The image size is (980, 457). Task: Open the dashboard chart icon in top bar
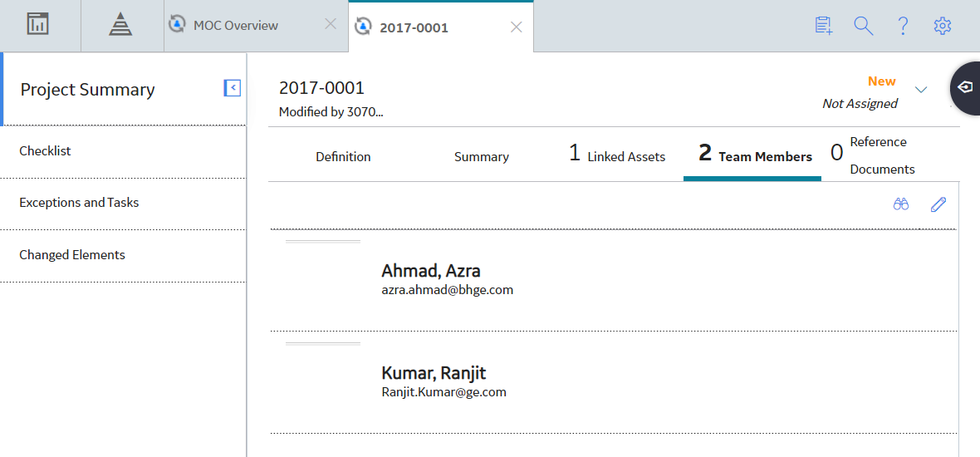[x=38, y=24]
